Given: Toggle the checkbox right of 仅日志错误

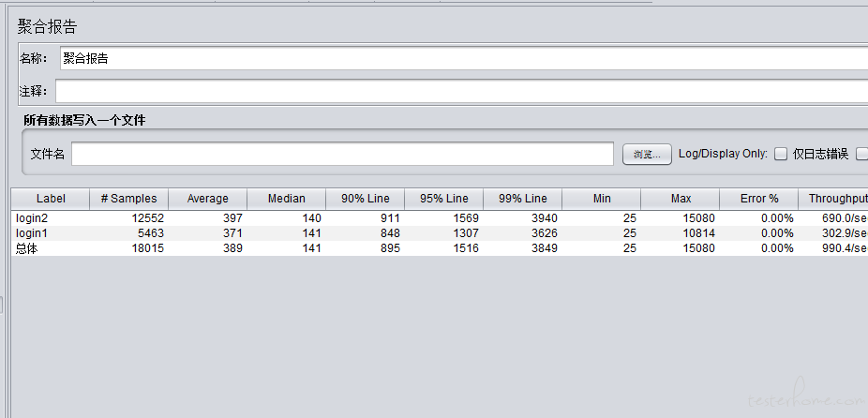Looking at the screenshot, I should (x=861, y=154).
